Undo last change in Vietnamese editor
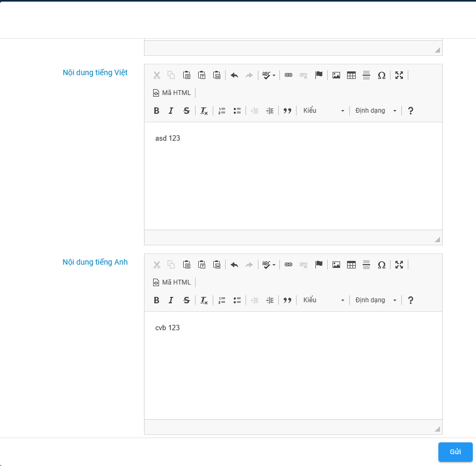Viewport: 476px width, 466px height. 234,75
